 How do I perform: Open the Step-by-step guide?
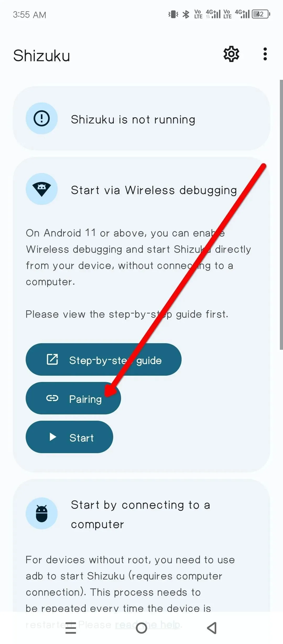[x=104, y=359]
